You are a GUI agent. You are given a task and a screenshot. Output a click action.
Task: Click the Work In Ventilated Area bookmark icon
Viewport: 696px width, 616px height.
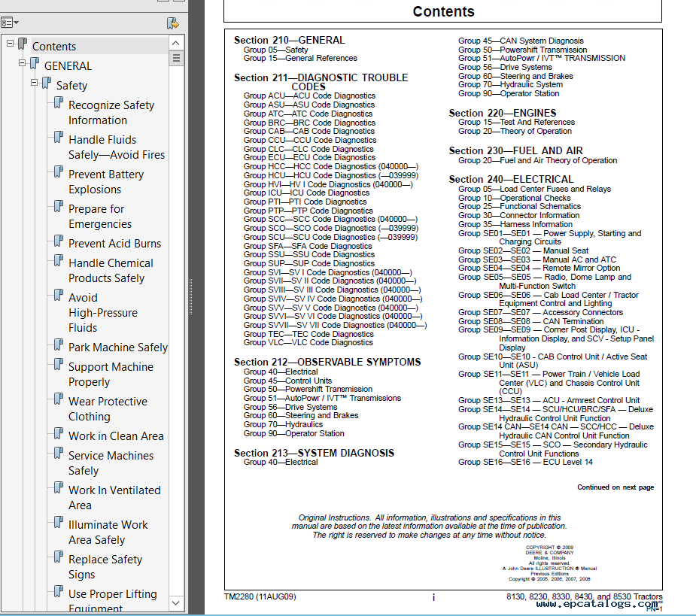pos(59,487)
